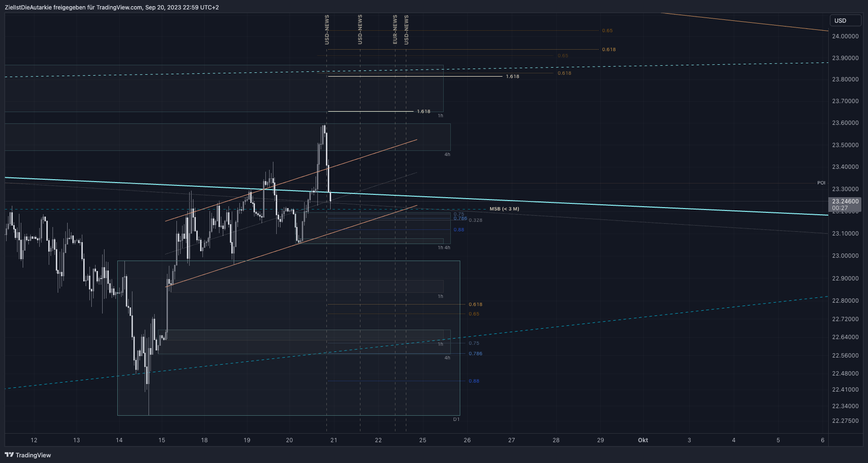Click price axis value 22.64000

coord(845,337)
